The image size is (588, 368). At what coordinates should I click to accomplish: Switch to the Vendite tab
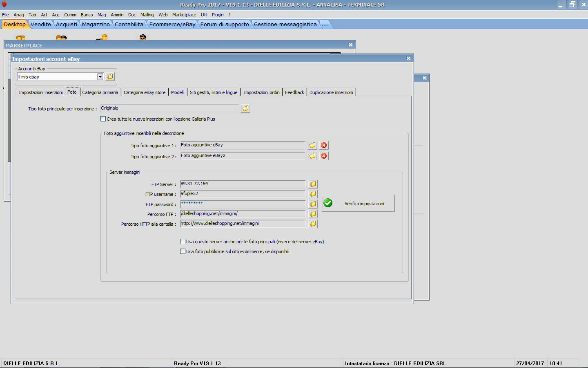(41, 24)
